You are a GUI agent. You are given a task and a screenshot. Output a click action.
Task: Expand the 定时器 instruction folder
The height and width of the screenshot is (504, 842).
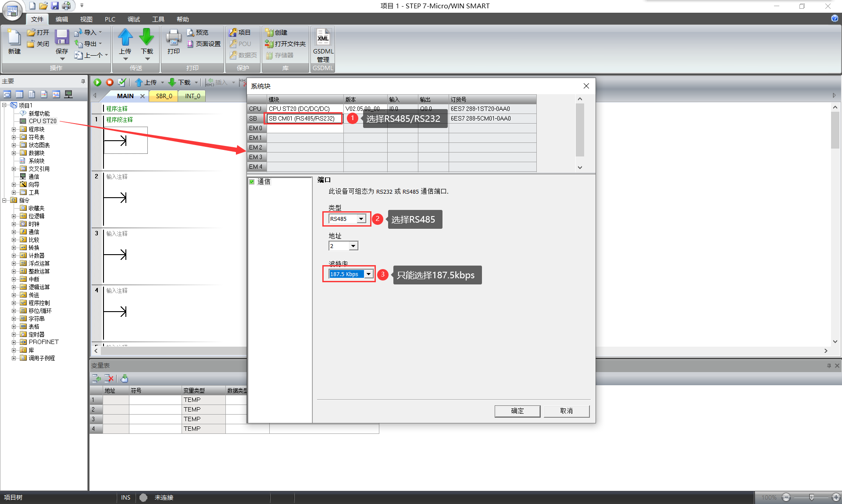click(14, 334)
